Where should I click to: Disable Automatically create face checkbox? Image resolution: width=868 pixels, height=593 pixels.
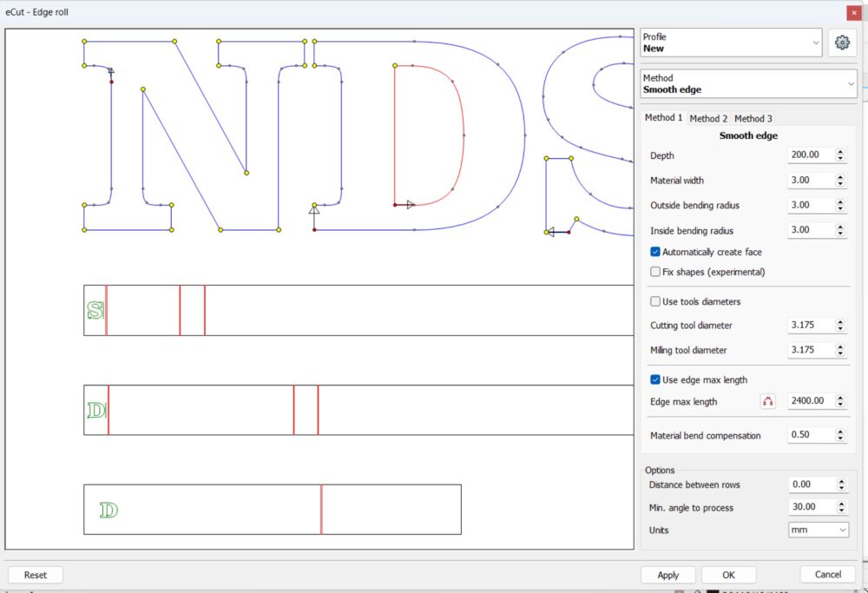click(655, 252)
